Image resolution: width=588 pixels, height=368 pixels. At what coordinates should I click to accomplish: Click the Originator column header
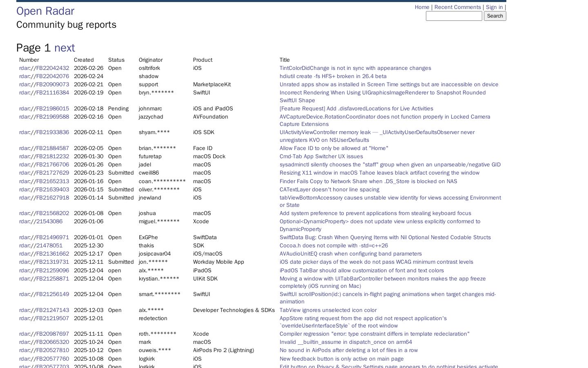click(151, 60)
